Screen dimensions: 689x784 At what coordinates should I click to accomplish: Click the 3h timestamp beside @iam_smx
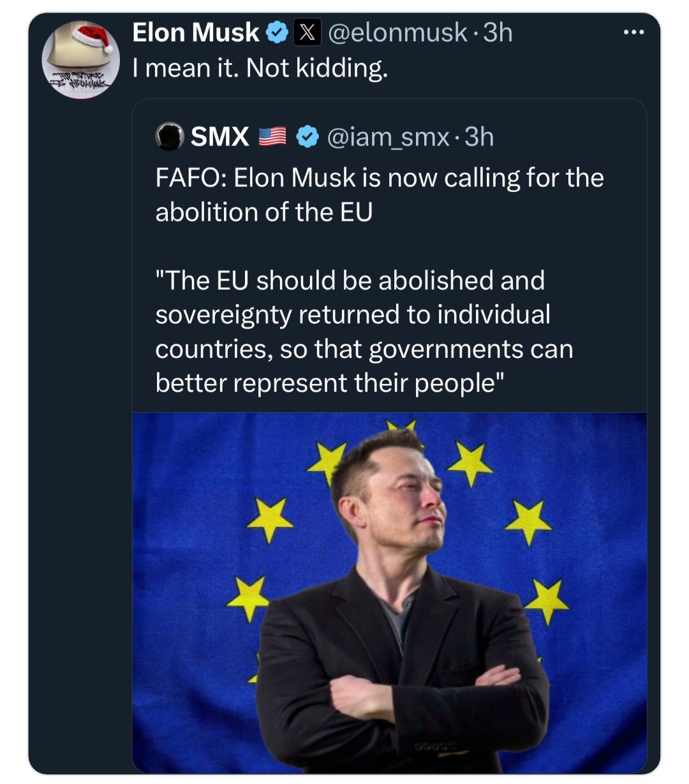479,137
